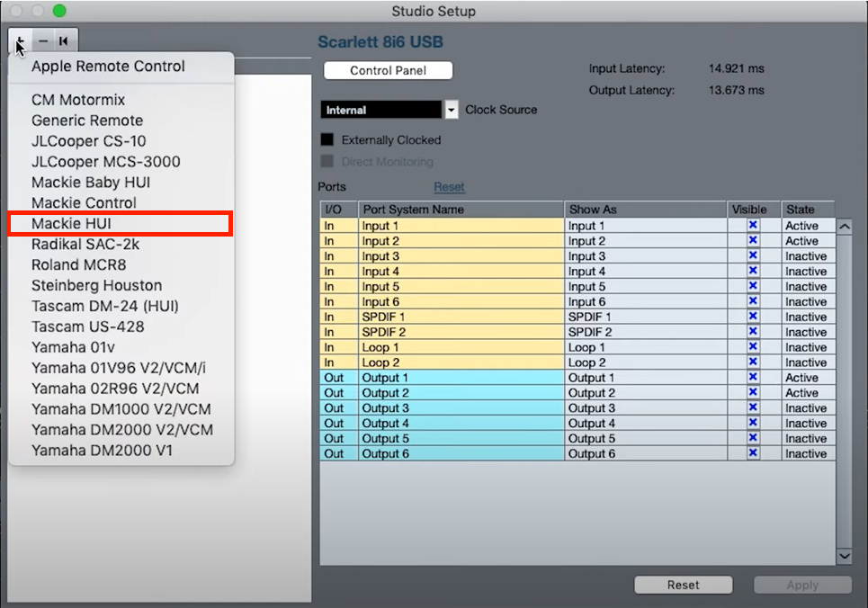Pick Tascam US-428
This screenshot has width=868, height=608.
coord(87,326)
